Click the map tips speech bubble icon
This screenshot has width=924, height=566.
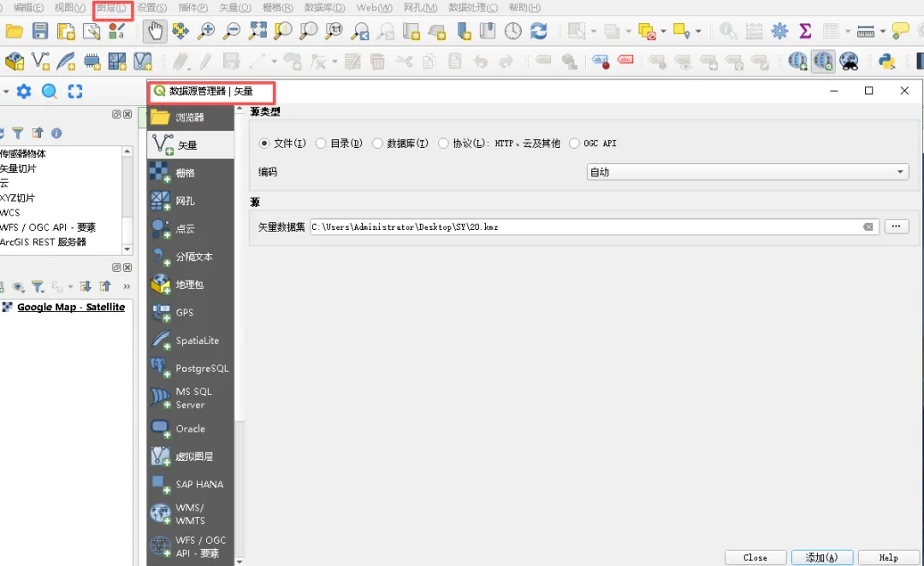click(x=900, y=31)
